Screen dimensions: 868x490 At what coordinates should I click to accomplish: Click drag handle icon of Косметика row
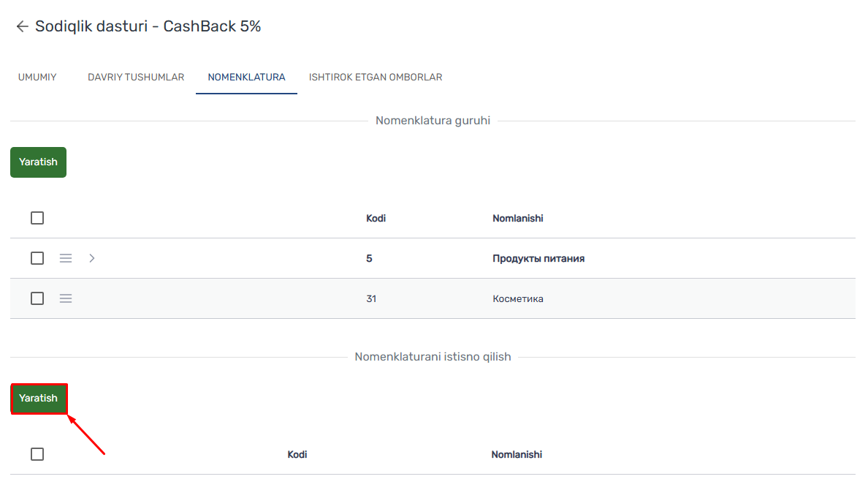[x=66, y=299]
